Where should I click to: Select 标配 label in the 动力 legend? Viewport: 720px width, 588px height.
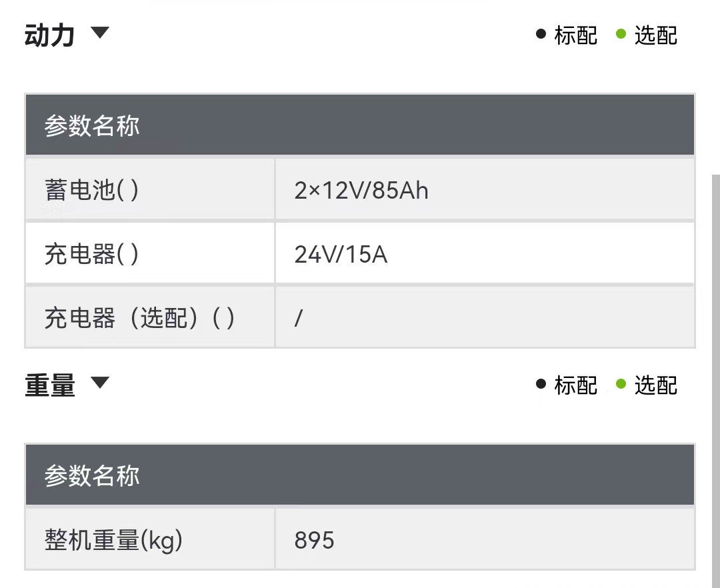coord(576,35)
